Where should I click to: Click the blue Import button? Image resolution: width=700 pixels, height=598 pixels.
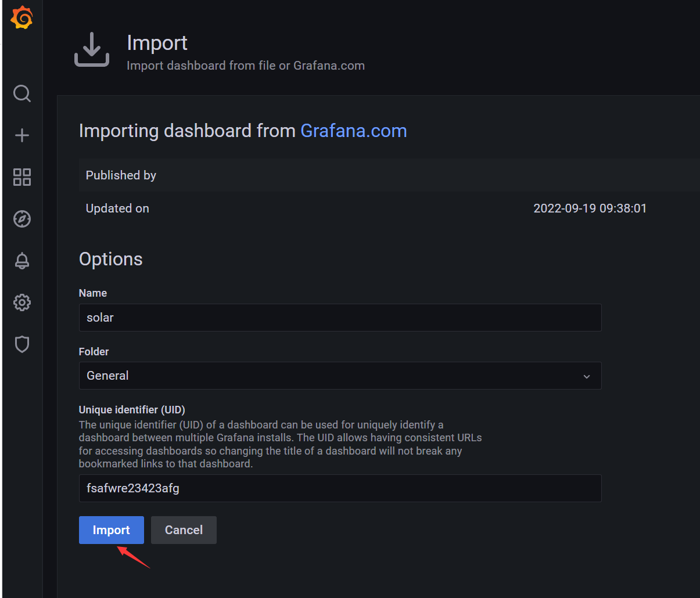coord(111,529)
